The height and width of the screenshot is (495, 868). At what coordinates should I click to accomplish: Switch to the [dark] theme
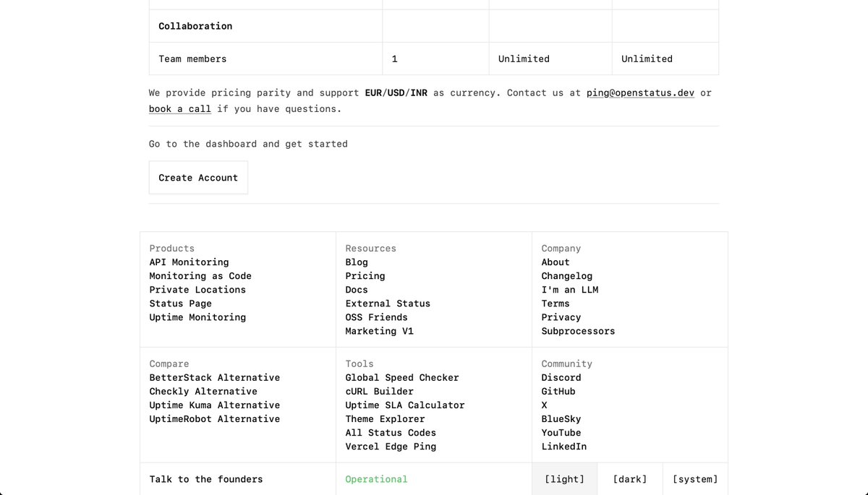point(629,479)
